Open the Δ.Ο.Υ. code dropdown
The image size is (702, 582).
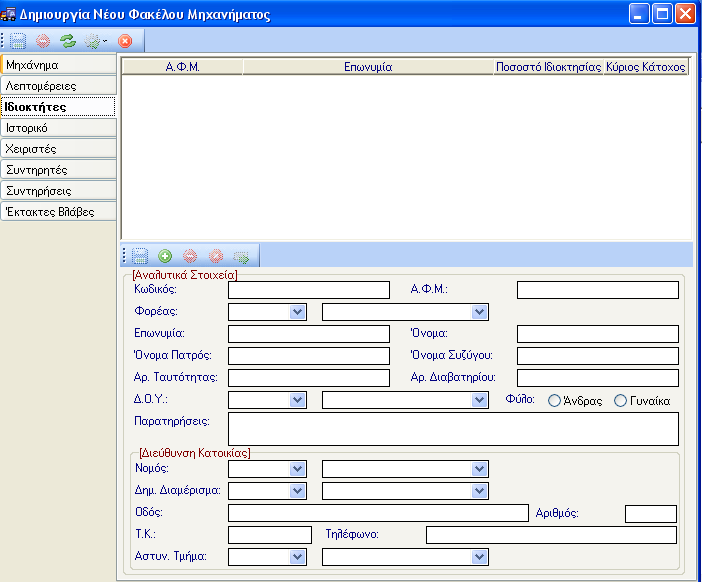(x=297, y=400)
